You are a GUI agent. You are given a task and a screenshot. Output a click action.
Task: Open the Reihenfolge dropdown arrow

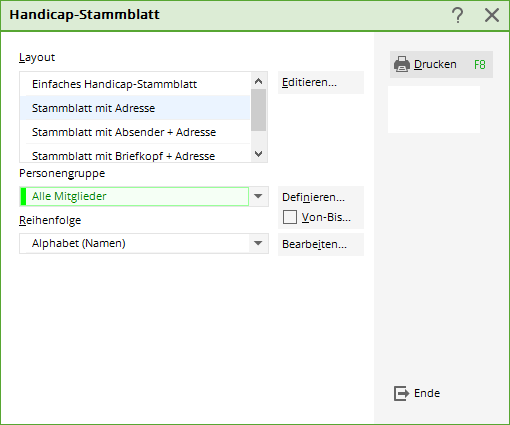[258, 243]
